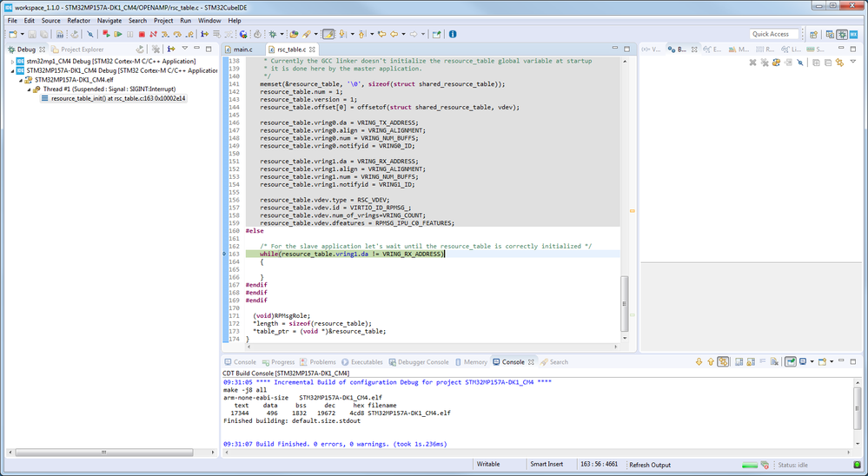This screenshot has width=868, height=476.
Task: Switch to the blue MX perspective
Action: tap(853, 35)
